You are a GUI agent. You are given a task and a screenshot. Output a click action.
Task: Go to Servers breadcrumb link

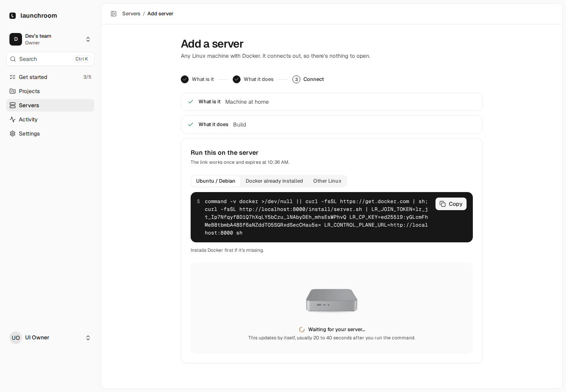click(131, 14)
